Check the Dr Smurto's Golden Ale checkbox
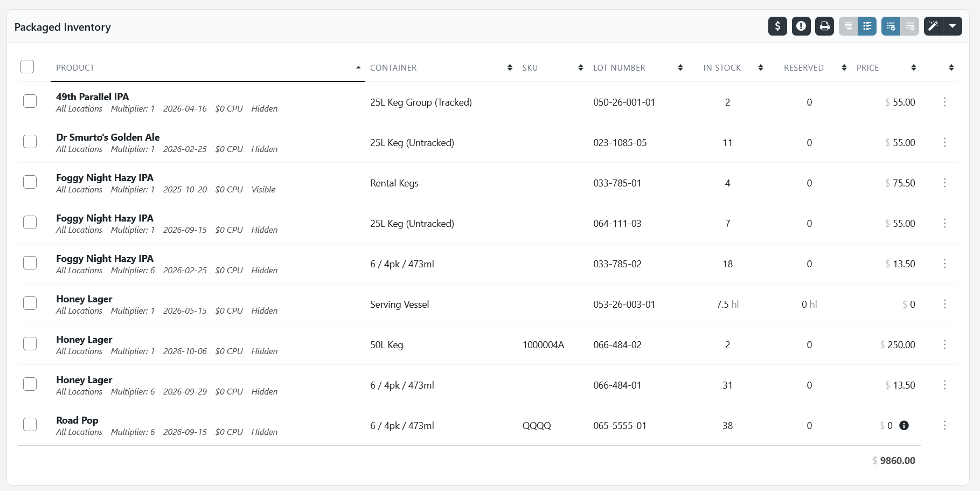The image size is (980, 491). coord(30,141)
